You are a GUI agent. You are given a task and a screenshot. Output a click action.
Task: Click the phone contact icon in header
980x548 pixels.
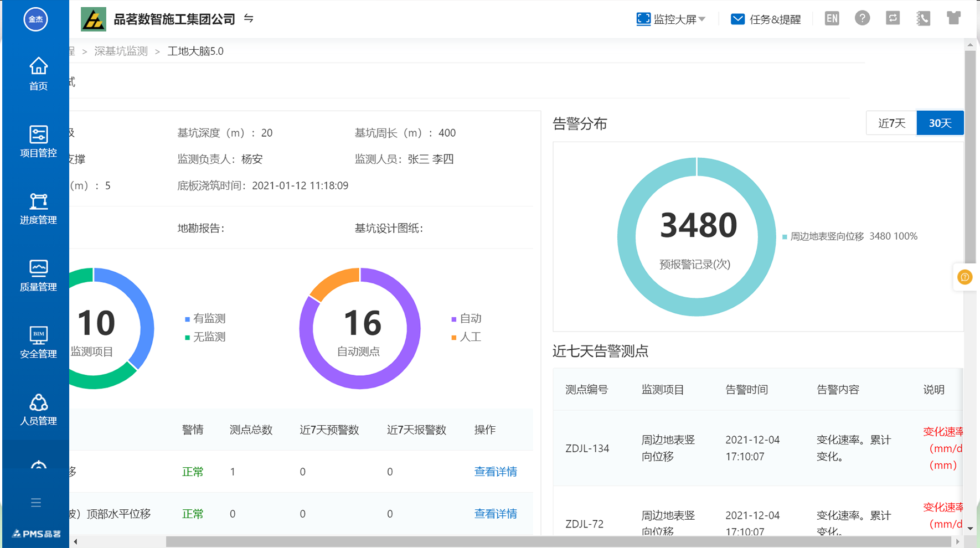point(923,18)
